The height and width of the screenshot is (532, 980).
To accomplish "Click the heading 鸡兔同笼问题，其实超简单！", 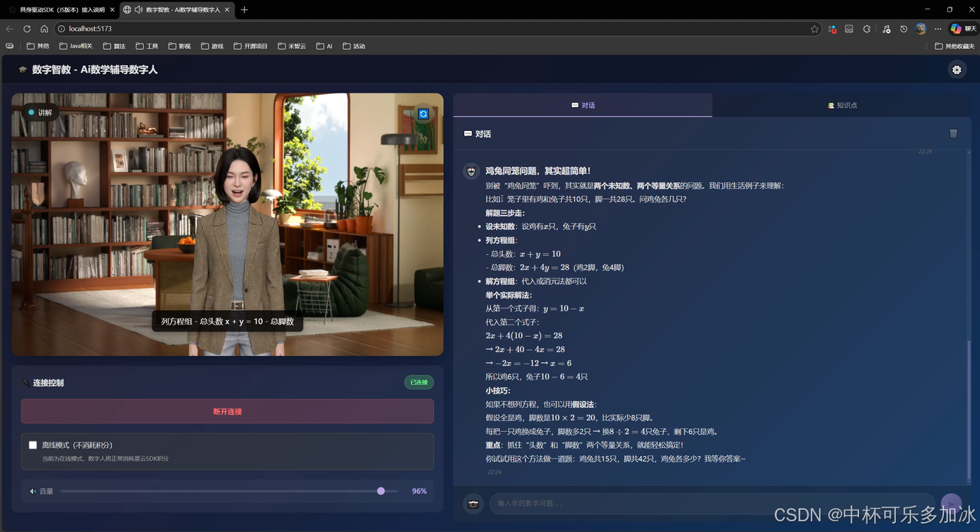I will click(x=537, y=171).
